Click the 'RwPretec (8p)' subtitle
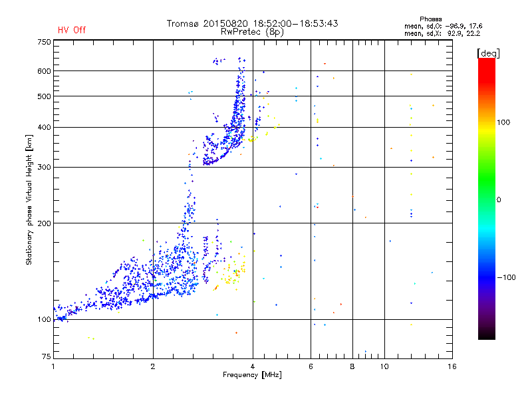 (x=252, y=32)
